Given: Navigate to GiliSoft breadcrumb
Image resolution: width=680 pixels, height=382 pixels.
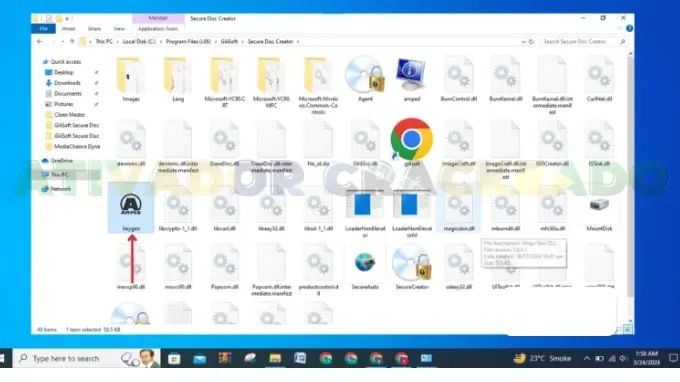Looking at the screenshot, I should point(229,42).
